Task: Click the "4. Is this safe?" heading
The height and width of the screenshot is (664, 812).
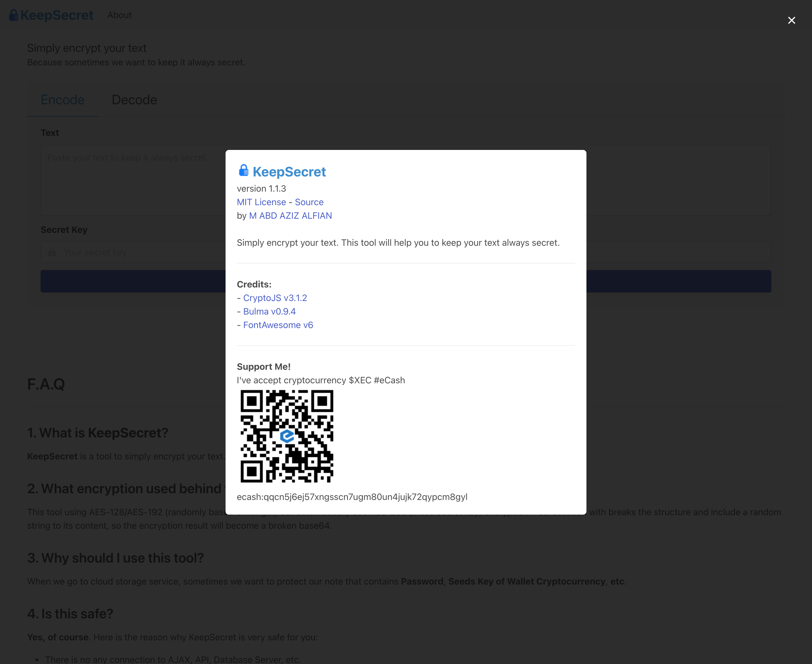Action: pos(70,613)
